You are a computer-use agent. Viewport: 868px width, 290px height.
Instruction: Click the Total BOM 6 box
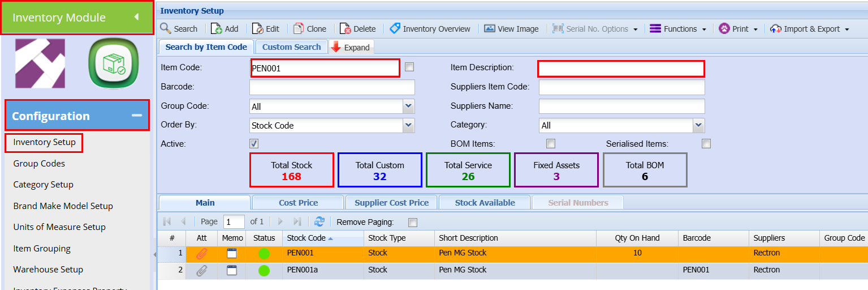click(x=645, y=170)
